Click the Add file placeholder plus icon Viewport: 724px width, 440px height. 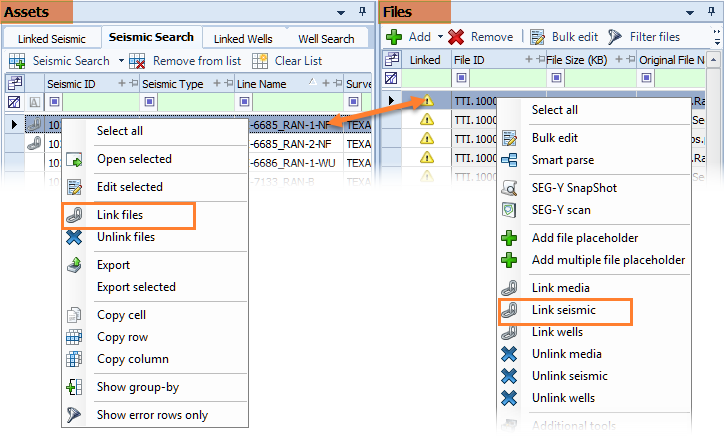(x=509, y=238)
